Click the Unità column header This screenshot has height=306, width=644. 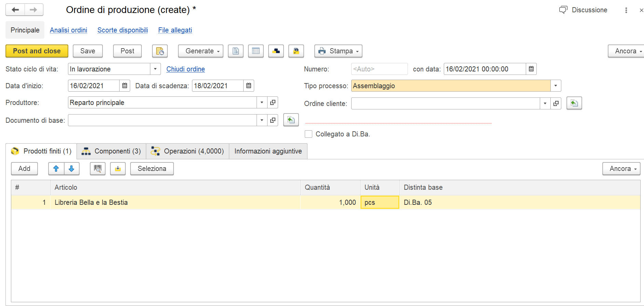[380, 187]
